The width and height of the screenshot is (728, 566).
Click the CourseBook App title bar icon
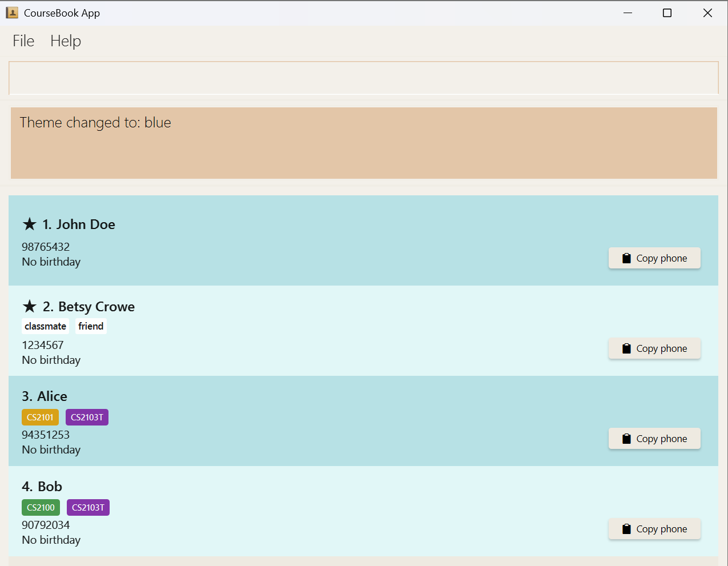(12, 13)
